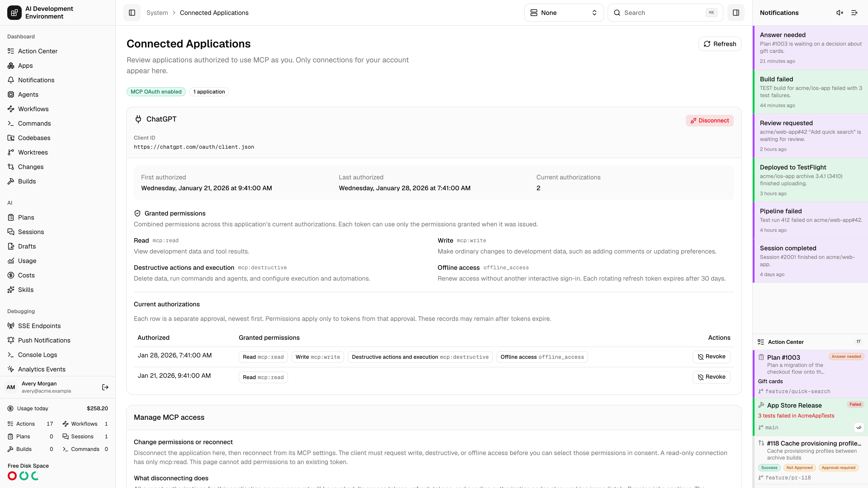868x488 pixels.
Task: Click the Workflows sidebar icon
Action: click(11, 109)
